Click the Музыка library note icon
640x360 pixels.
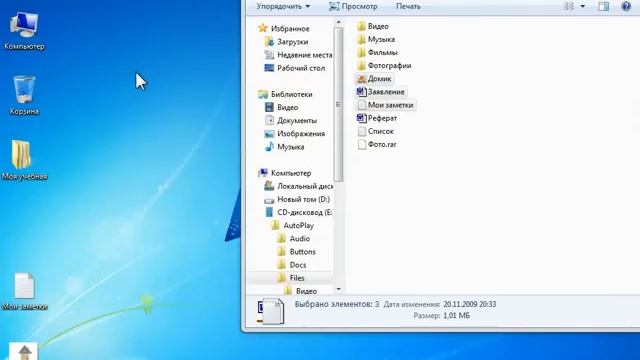coord(269,147)
